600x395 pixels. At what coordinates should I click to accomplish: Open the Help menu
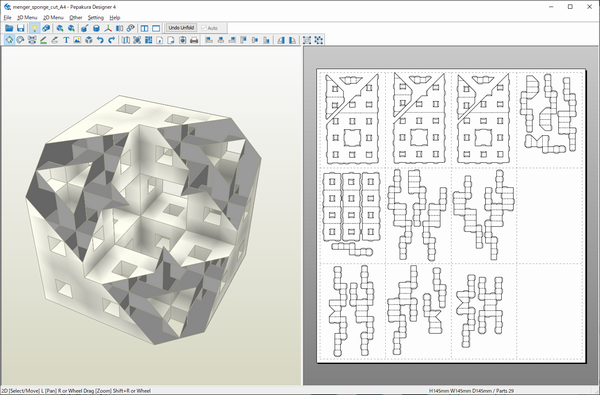(x=115, y=18)
